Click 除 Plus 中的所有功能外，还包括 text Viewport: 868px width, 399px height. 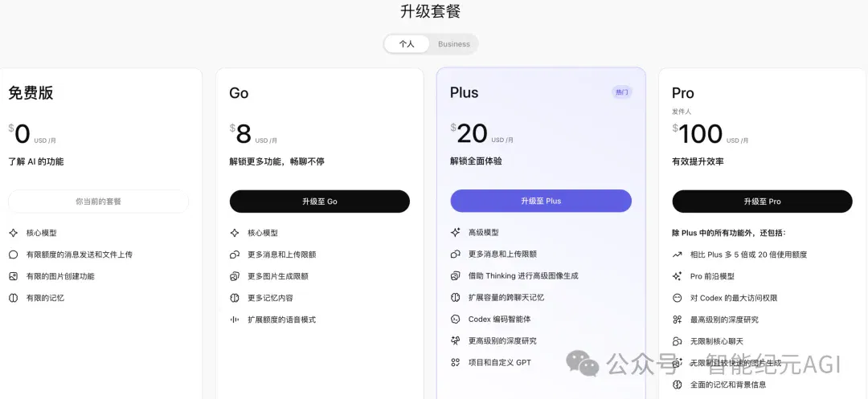click(729, 233)
